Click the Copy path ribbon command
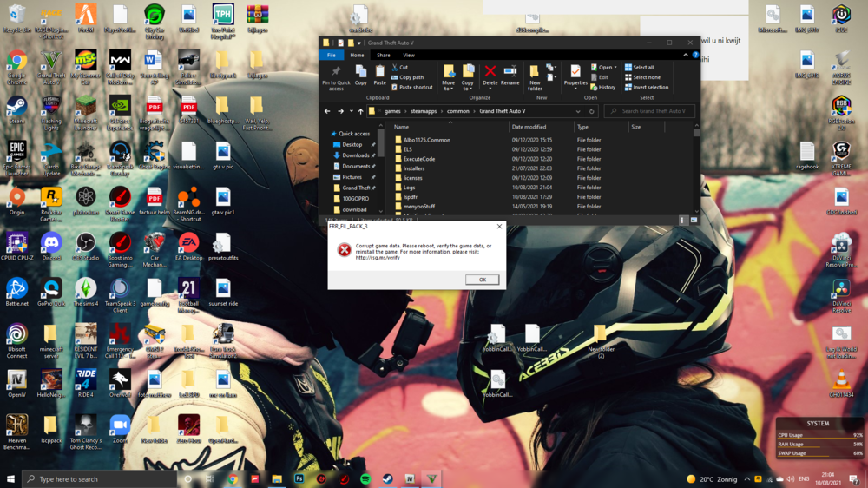Screen dimensions: 868x488 [x=407, y=77]
